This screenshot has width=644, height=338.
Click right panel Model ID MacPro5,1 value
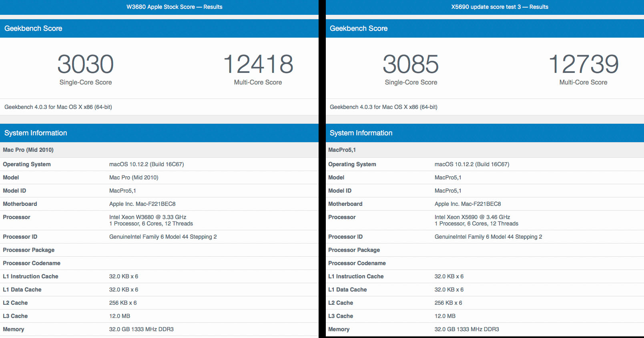(448, 191)
